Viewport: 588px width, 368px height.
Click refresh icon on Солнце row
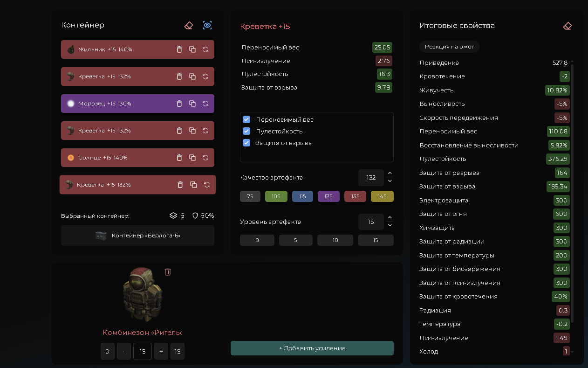(x=205, y=158)
